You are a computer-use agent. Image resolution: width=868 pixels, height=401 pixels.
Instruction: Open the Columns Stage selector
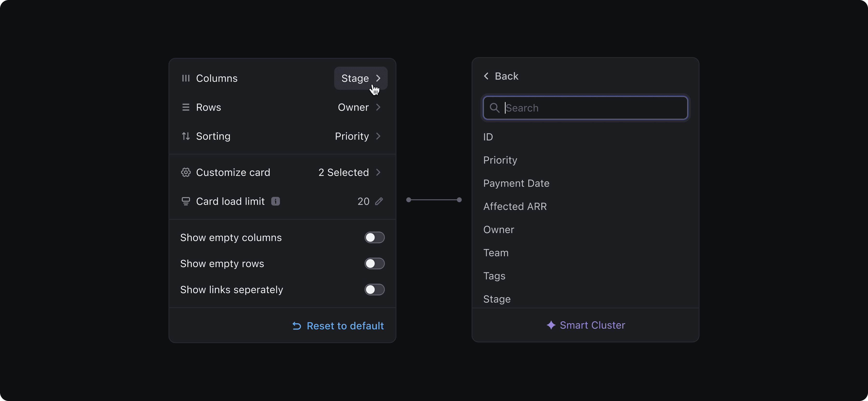[360, 78]
